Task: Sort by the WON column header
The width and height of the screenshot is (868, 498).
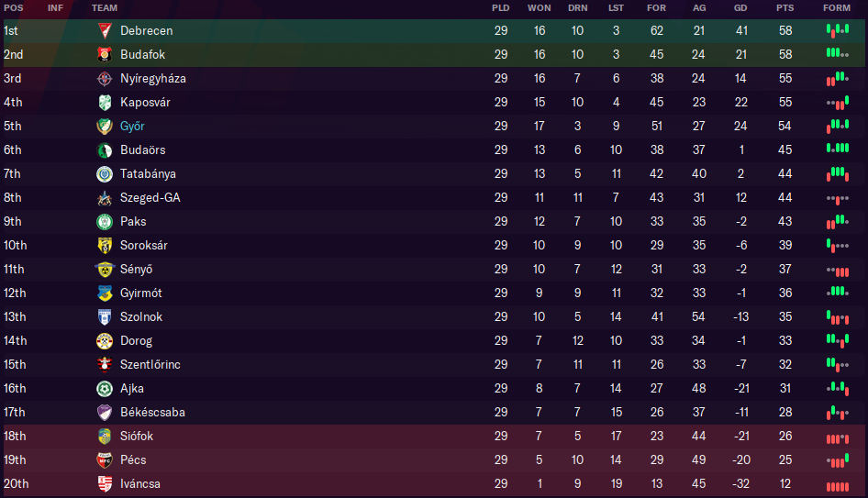Action: pyautogui.click(x=540, y=7)
